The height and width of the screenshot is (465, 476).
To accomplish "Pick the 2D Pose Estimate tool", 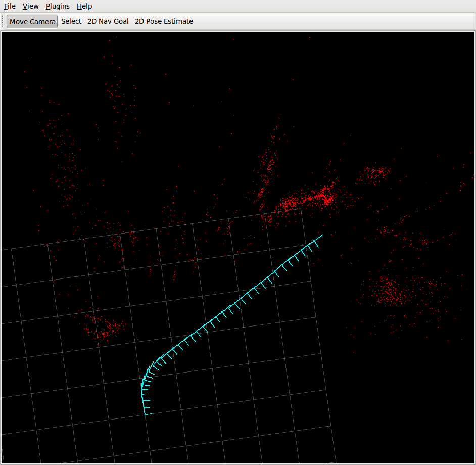I will pos(164,21).
